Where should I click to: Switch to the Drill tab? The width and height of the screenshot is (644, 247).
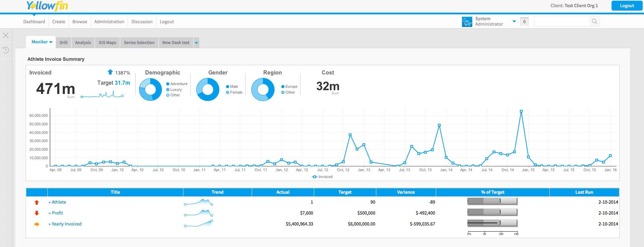click(x=64, y=43)
